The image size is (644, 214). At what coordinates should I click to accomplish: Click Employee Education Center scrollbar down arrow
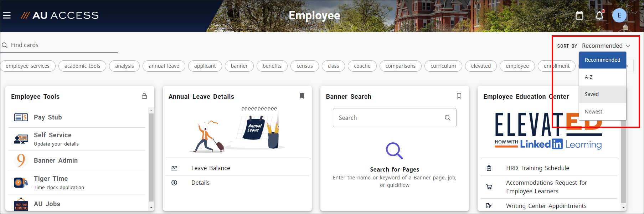pos(623,208)
